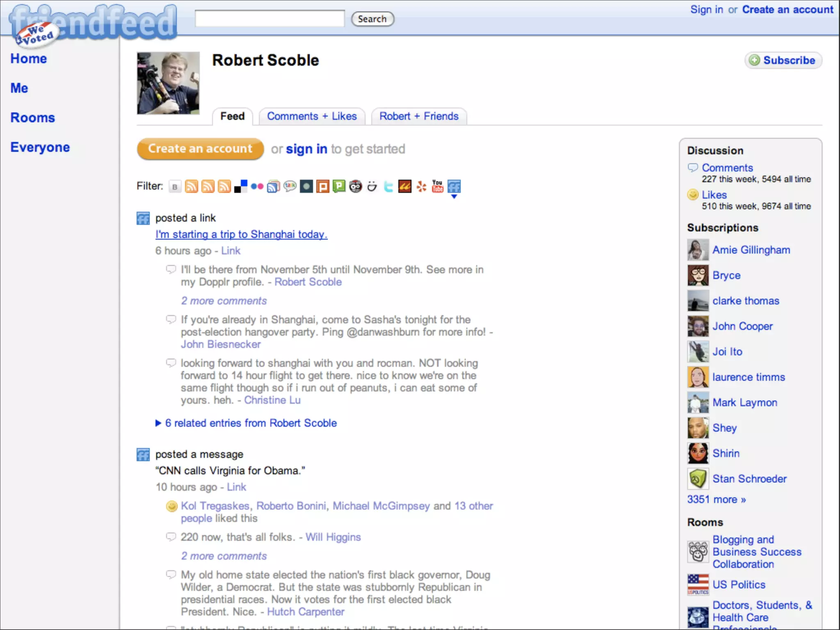
Task: Expand 2 more comments under Virginia message
Action: tap(224, 556)
